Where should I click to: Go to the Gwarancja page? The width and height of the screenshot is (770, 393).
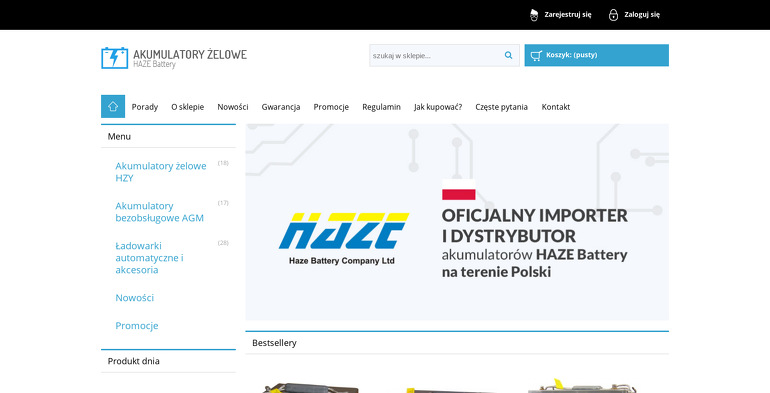[281, 107]
